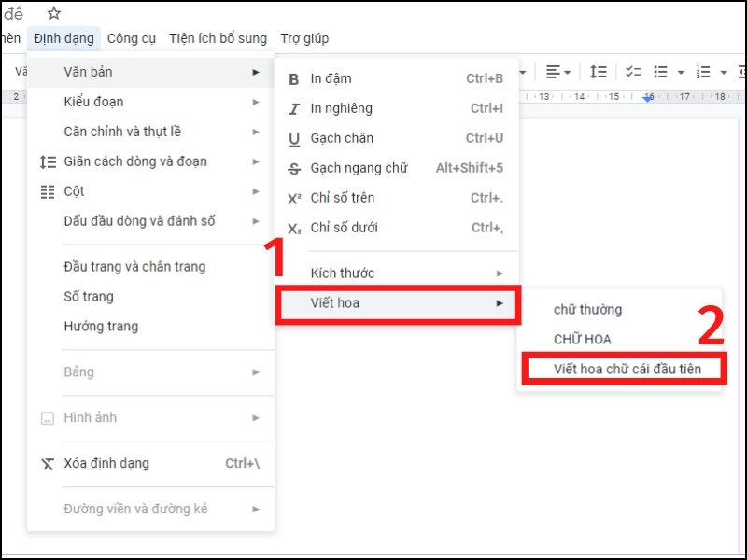Screen dimensions: 747x560
Task: Select the Viết hoa submenu entry
Action: 398,303
